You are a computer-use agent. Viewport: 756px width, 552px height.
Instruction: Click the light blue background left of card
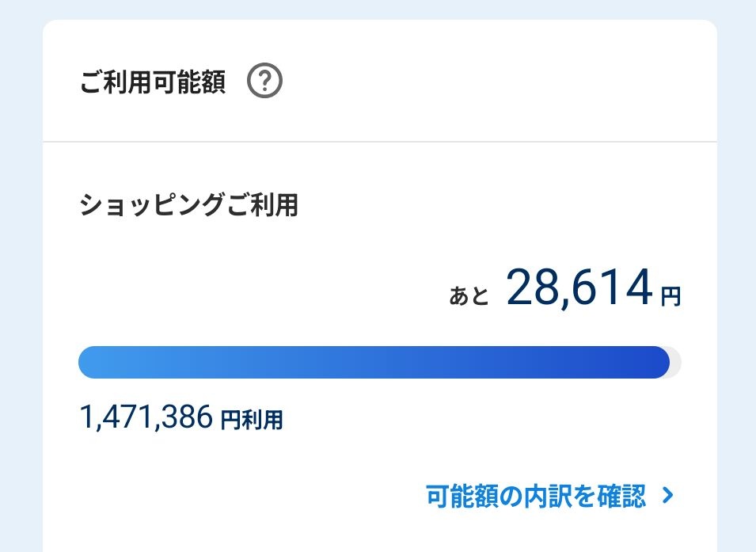(21, 277)
